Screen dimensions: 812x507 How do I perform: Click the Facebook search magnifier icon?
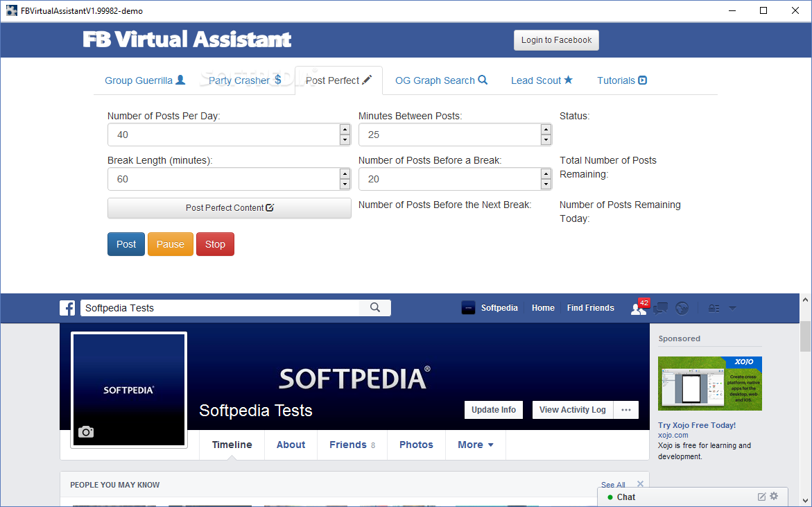point(375,308)
